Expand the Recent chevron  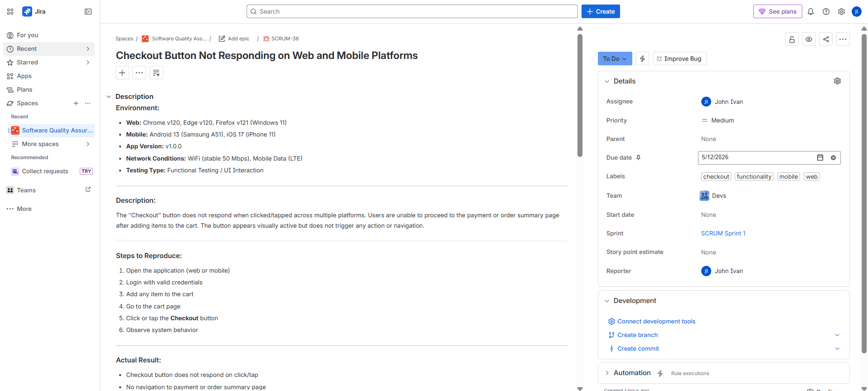coord(88,49)
